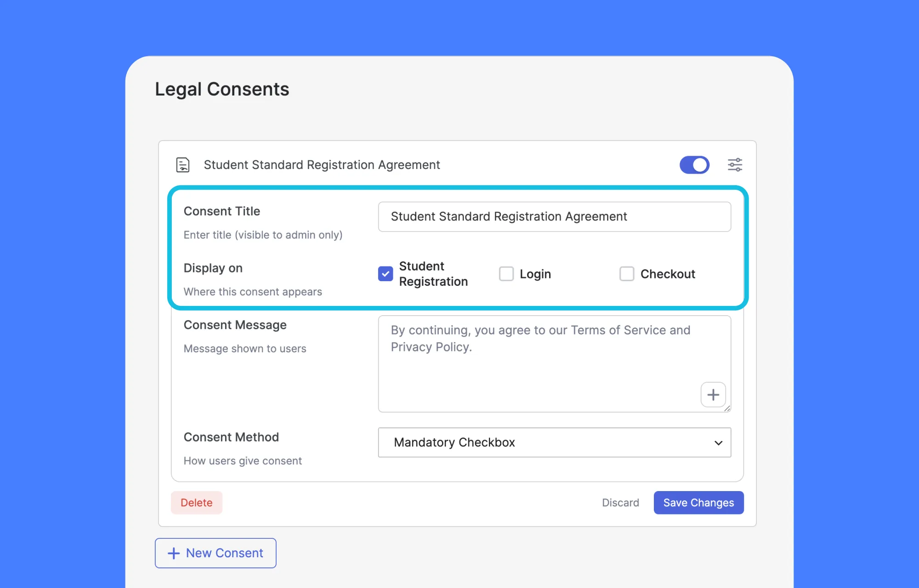
Task: Uncheck the Student Registration checkbox
Action: 386,274
